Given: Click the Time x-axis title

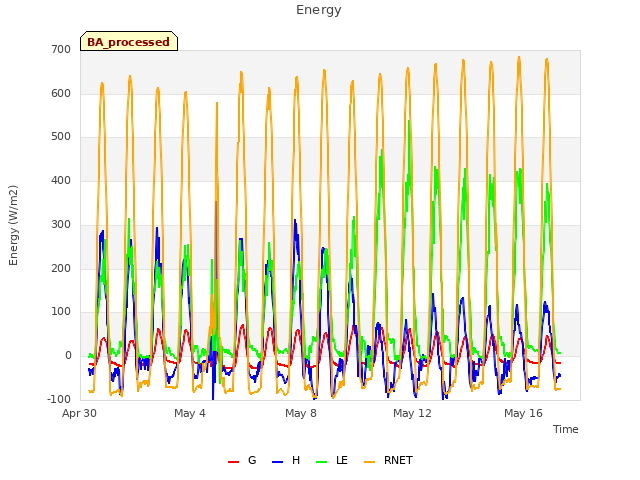Looking at the screenshot, I should [565, 429].
